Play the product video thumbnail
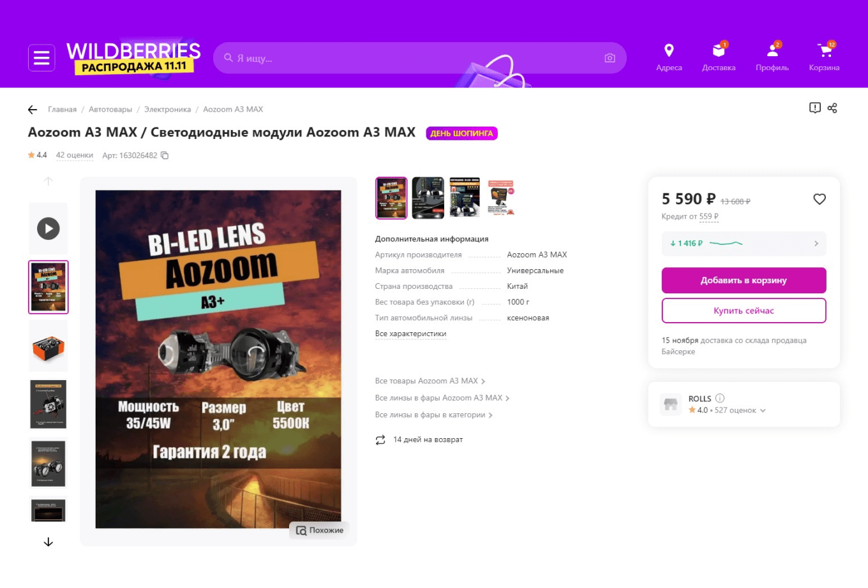The height and width of the screenshot is (588, 868). (x=49, y=228)
